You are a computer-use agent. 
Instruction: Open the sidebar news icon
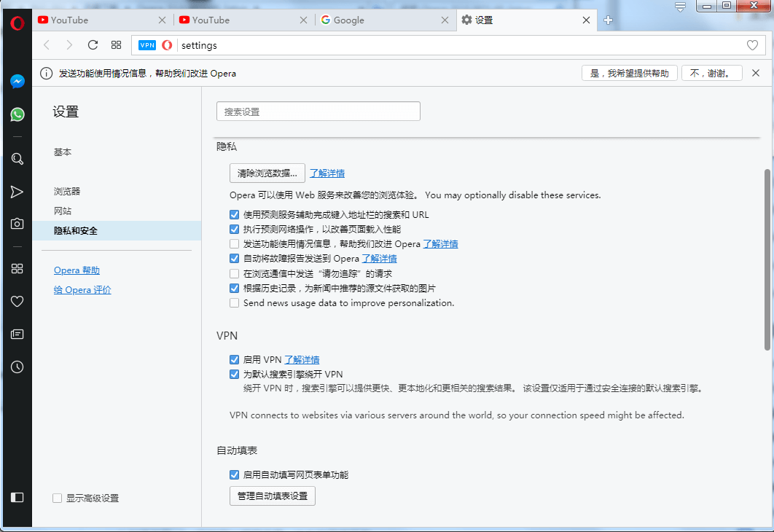[17, 334]
